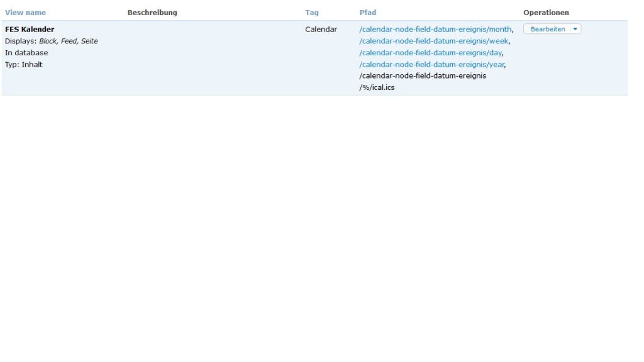
Task: Open the calendar year path link
Action: 432,64
